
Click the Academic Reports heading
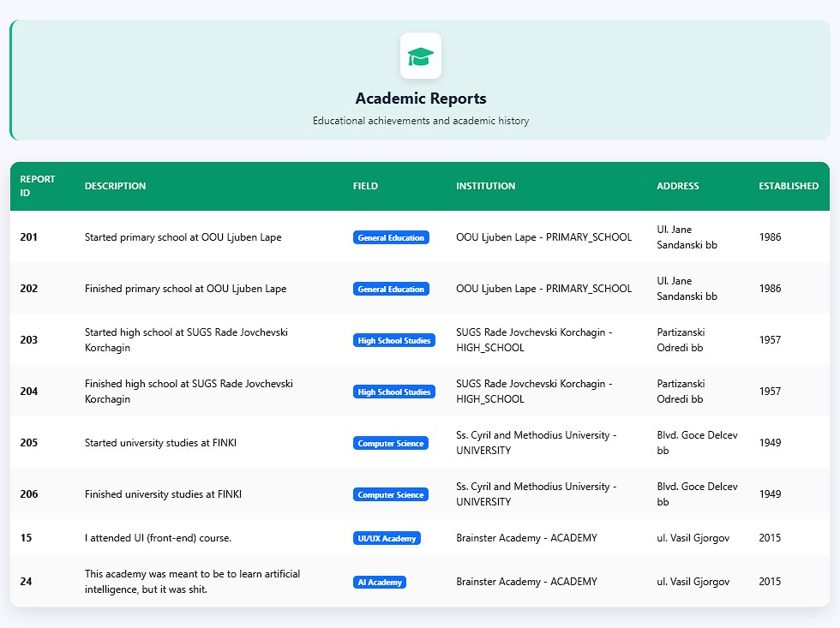[421, 99]
